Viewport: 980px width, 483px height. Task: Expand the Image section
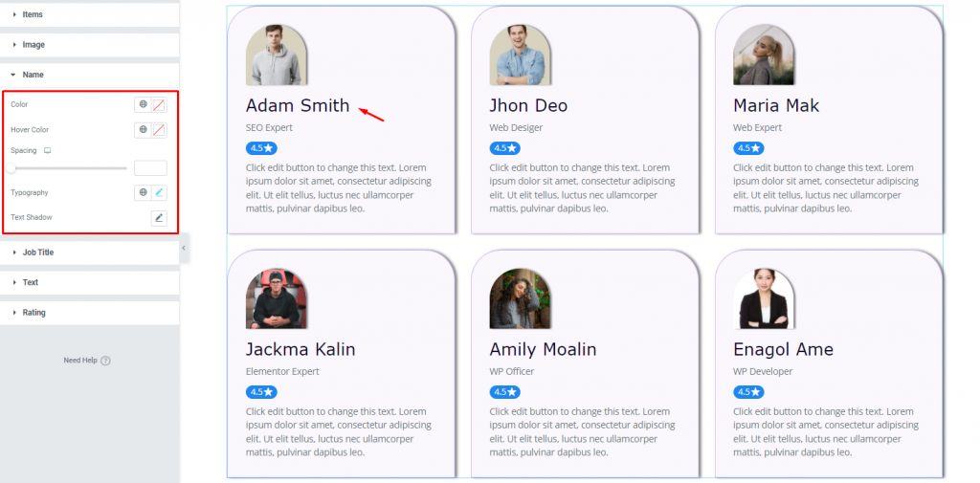click(89, 45)
